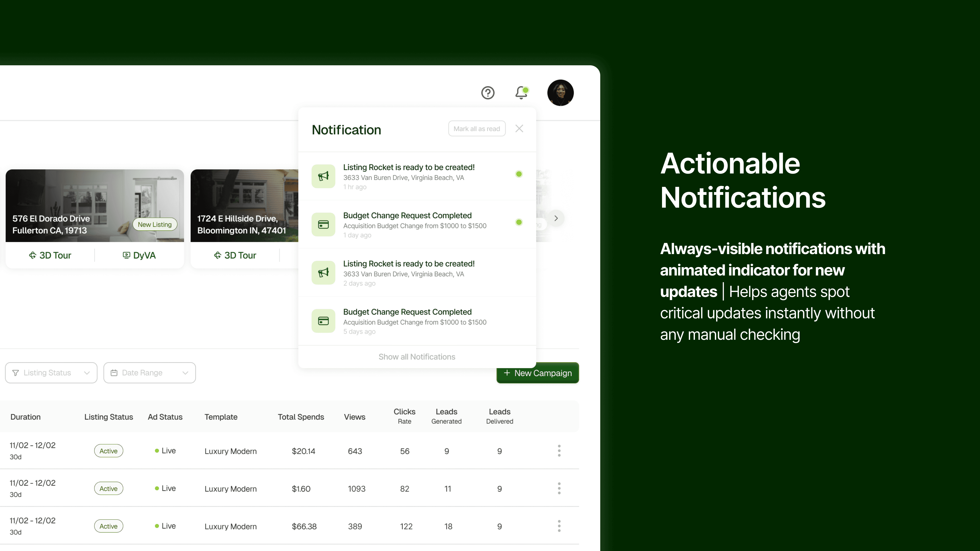Click the megaphone icon of the 1 hr ago notification
Screen dimensions: 980x551
pos(323,176)
